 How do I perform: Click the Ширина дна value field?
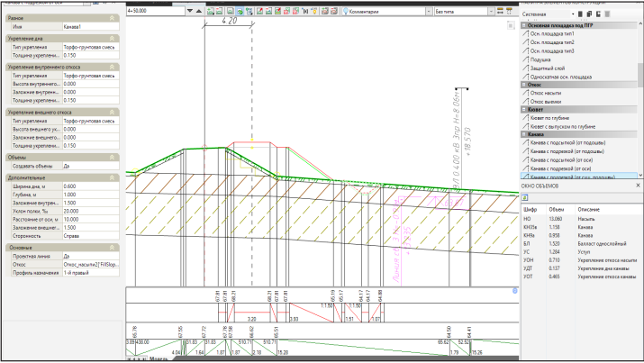(89, 186)
